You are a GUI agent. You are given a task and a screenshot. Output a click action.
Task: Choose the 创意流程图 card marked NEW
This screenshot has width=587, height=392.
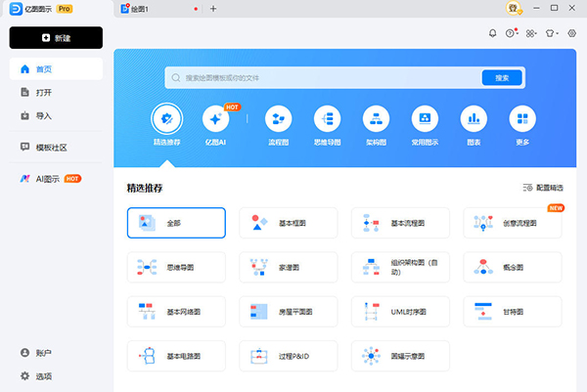513,223
